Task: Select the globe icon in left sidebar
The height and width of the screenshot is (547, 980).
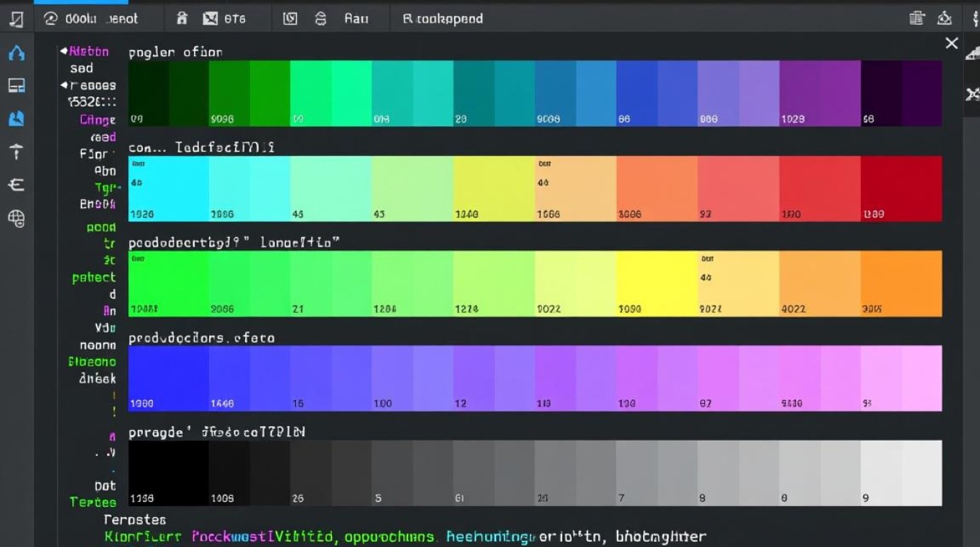Action: tap(16, 217)
